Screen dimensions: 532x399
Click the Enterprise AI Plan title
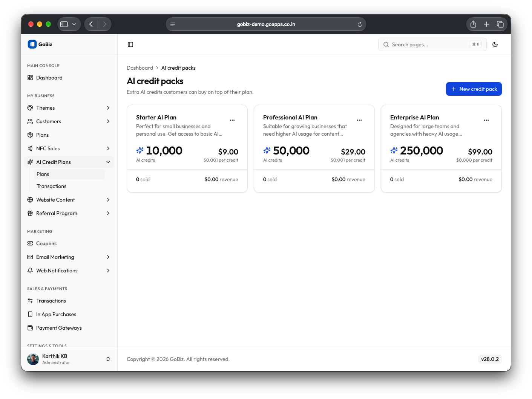pyautogui.click(x=414, y=117)
